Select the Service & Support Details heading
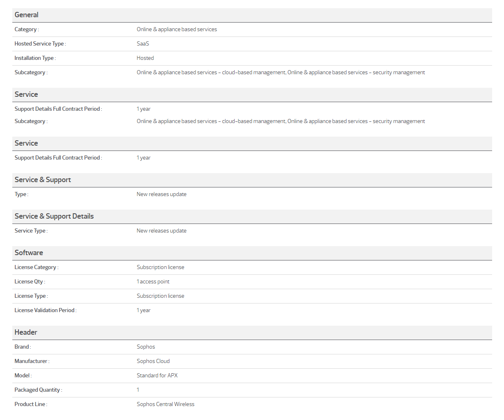Screen dimensions: 504x420 (54, 216)
